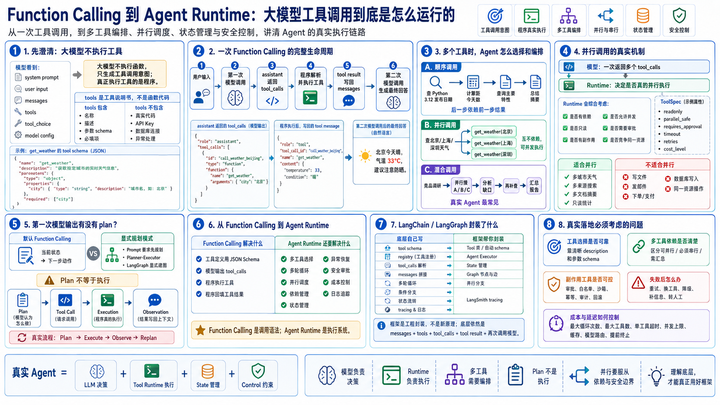Click the info icon beside 框架是工程封装
Viewport: 720px width, 405px height.
click(x=381, y=325)
